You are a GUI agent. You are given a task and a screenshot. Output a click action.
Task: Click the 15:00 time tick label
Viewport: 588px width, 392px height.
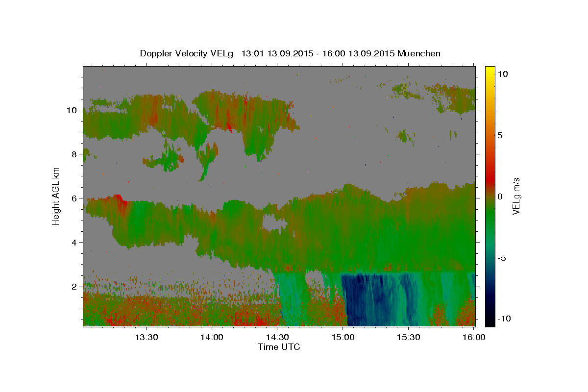click(x=343, y=337)
